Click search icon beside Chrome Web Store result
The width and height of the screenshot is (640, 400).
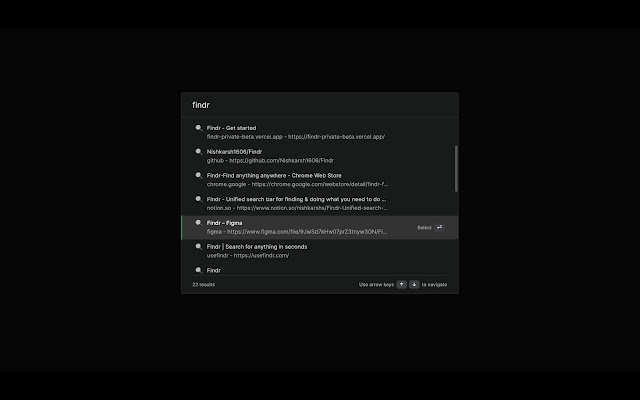[x=198, y=176]
